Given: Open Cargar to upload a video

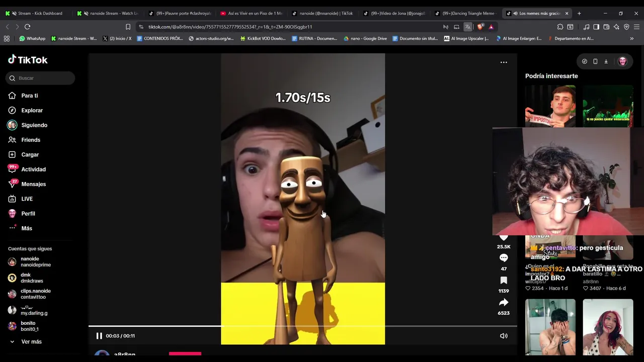Looking at the screenshot, I should (x=30, y=154).
